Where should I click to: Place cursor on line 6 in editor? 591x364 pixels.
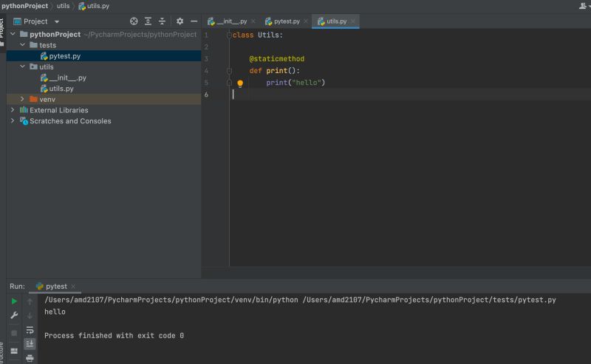pos(411,95)
